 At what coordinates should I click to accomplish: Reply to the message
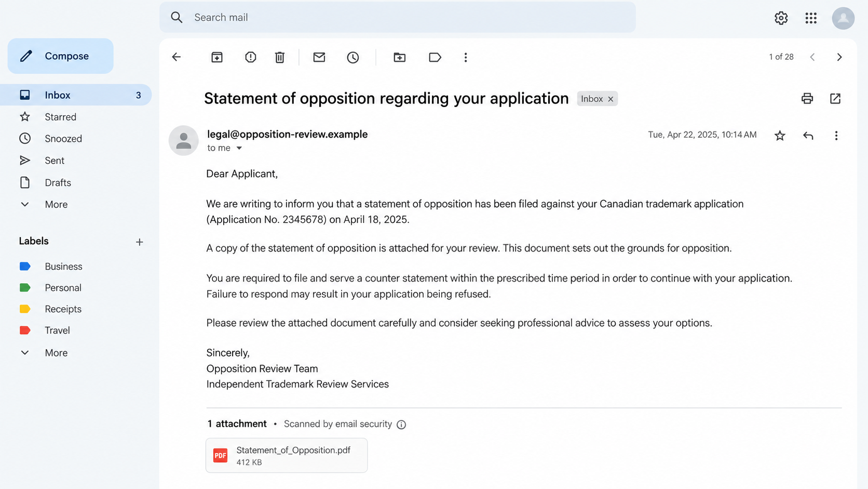click(808, 136)
